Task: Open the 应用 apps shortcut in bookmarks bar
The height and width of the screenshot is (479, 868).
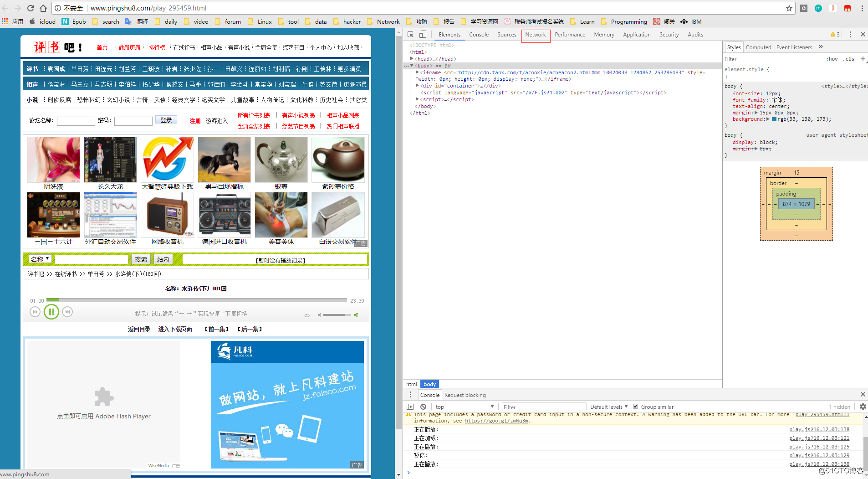Action: pos(13,21)
